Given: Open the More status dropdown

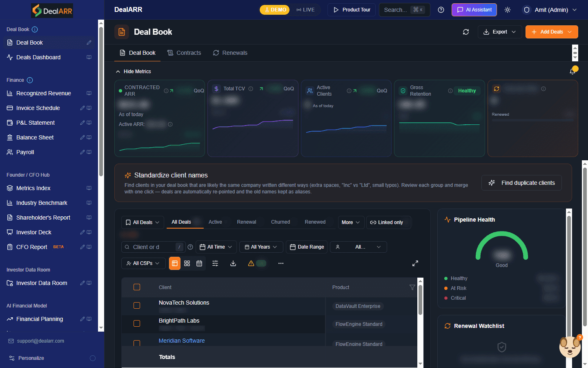Looking at the screenshot, I should pos(351,222).
